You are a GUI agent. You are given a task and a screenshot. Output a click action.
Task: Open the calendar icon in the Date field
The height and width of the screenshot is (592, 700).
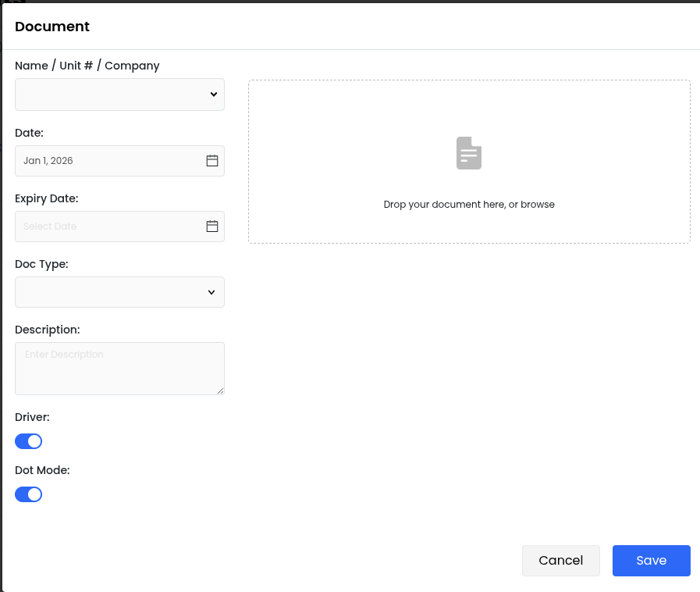[x=211, y=161]
